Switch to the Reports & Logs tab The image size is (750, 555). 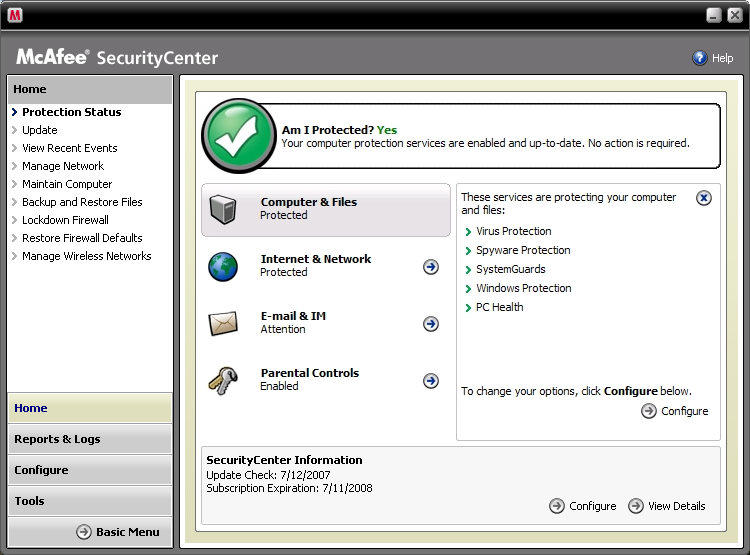click(x=90, y=439)
